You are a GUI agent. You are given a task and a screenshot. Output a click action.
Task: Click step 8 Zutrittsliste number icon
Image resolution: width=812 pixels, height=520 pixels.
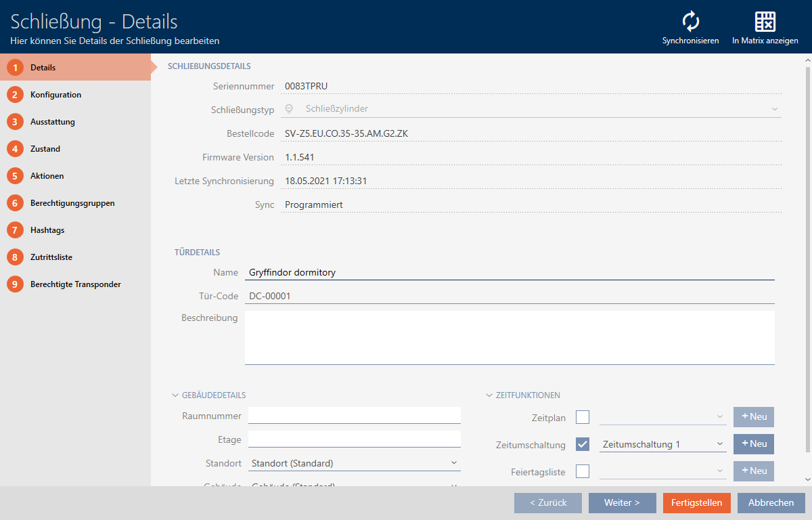point(15,257)
